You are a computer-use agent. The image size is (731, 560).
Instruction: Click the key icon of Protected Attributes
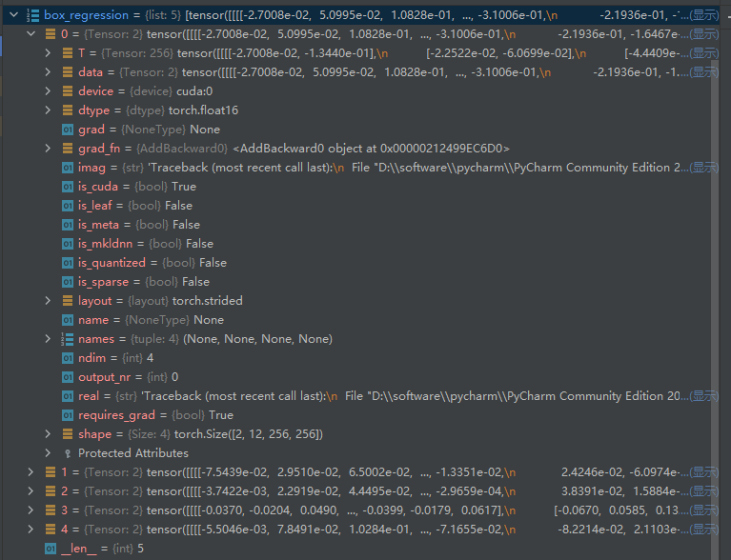pos(68,453)
